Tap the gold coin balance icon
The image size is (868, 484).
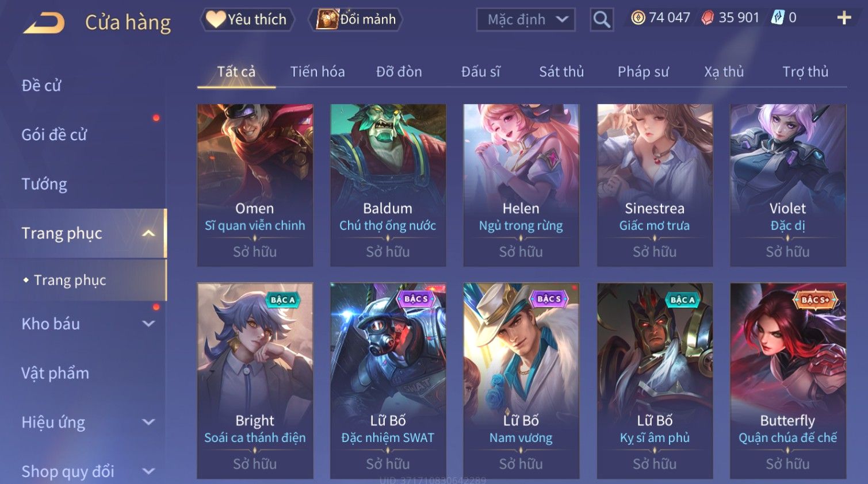(638, 18)
